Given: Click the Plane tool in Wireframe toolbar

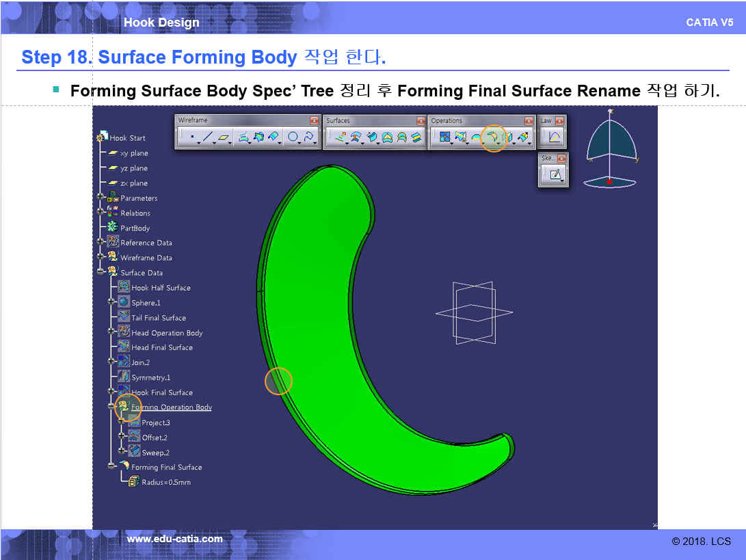Looking at the screenshot, I should pyautogui.click(x=224, y=137).
